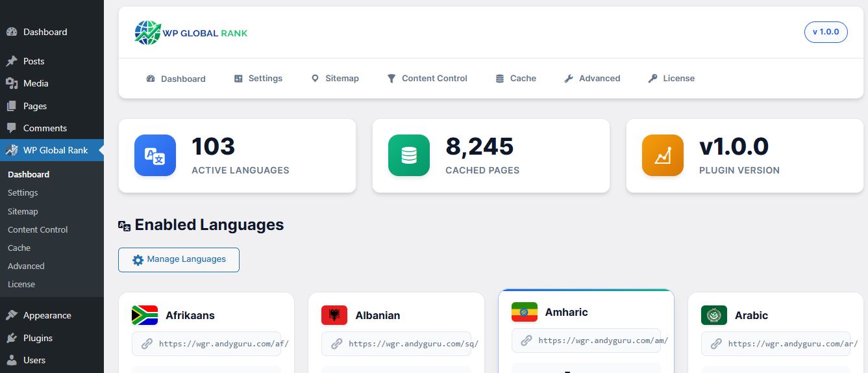Open Users in the admin menu
Screen dimensions: 868x373
(x=52, y=360)
